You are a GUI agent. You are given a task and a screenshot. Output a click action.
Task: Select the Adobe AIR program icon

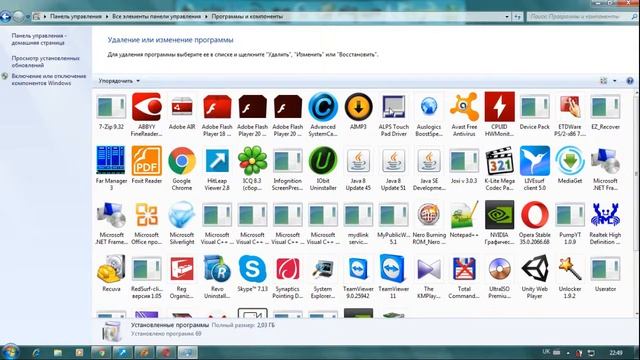coord(182,108)
